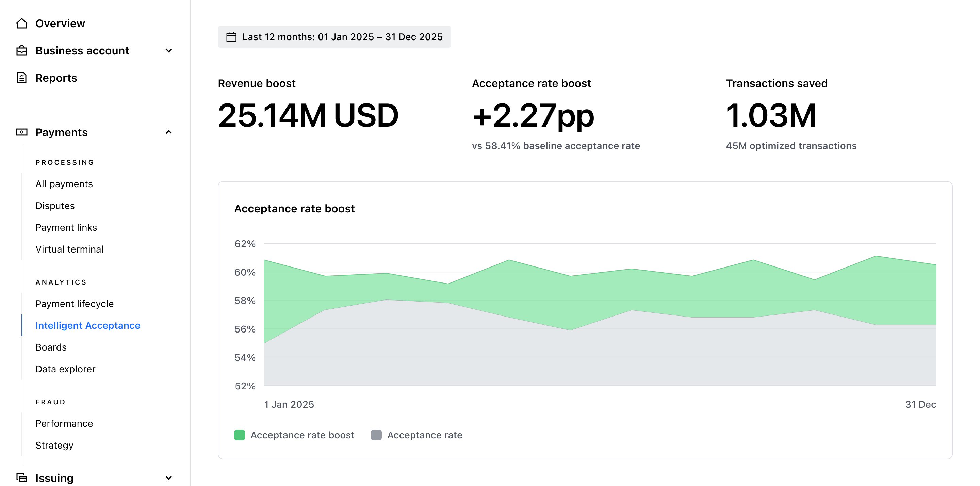Open fraud Performance page
Image resolution: width=980 pixels, height=486 pixels.
coord(64,423)
